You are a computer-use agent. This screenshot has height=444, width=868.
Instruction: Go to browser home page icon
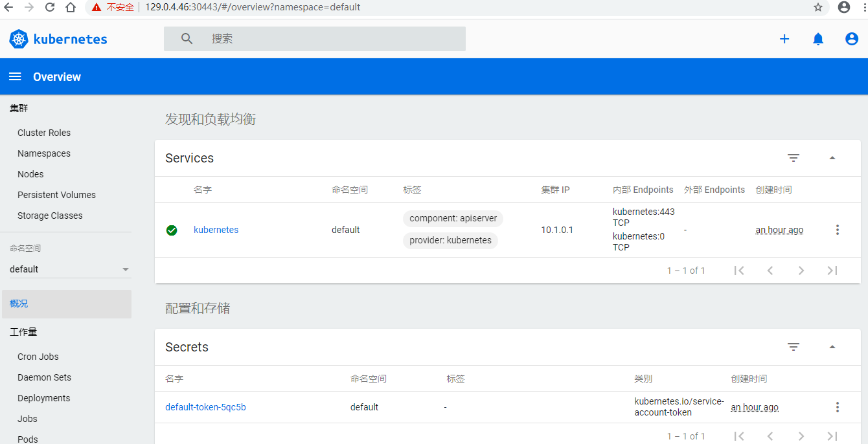(x=71, y=8)
